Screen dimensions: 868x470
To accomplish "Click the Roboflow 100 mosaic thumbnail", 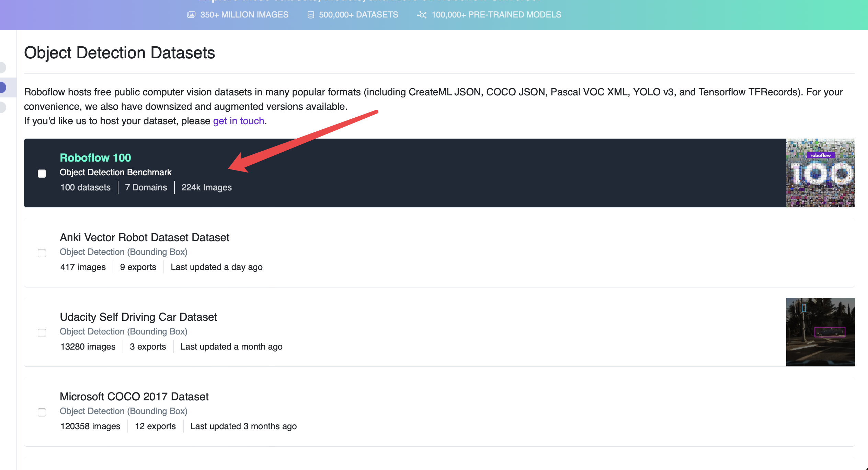I will (x=820, y=173).
